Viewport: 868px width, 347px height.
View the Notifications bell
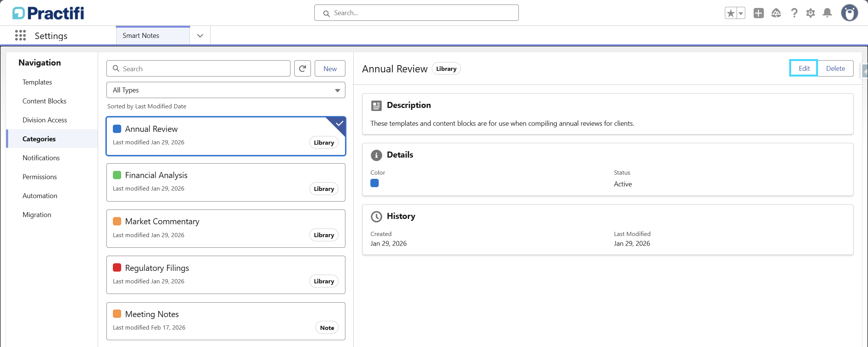(827, 13)
